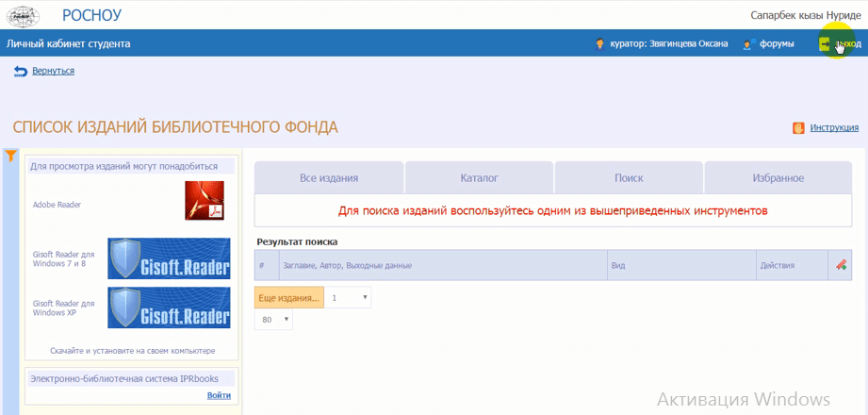Click the back arrow icon beside Вернуться
868x415 pixels.
point(20,71)
